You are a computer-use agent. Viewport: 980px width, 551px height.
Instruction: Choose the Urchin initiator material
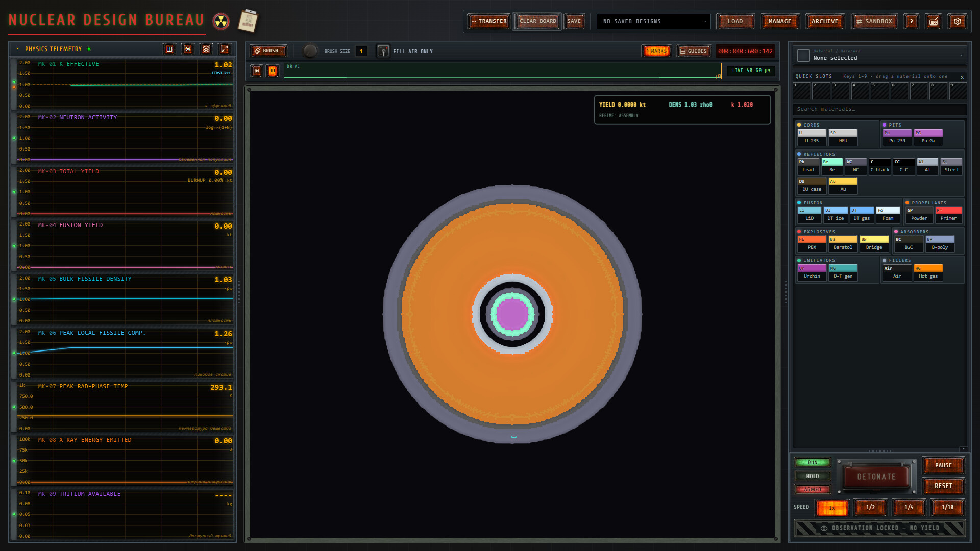pyautogui.click(x=812, y=272)
